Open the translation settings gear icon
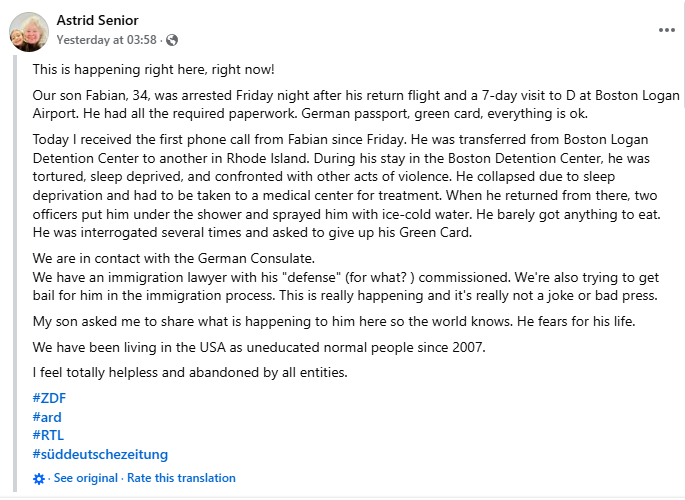Image resolution: width=685 pixels, height=500 pixels. [x=39, y=479]
